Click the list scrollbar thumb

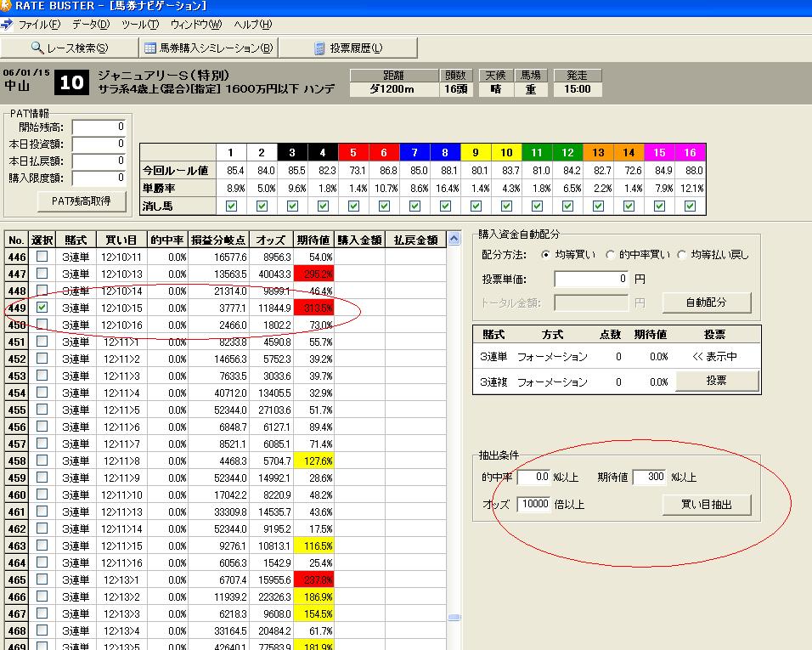click(x=454, y=617)
